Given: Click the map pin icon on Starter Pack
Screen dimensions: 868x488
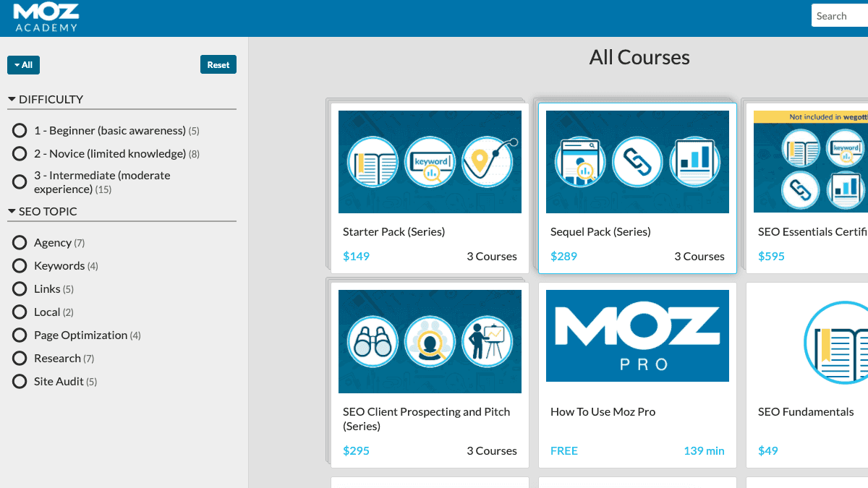Looking at the screenshot, I should (x=488, y=162).
